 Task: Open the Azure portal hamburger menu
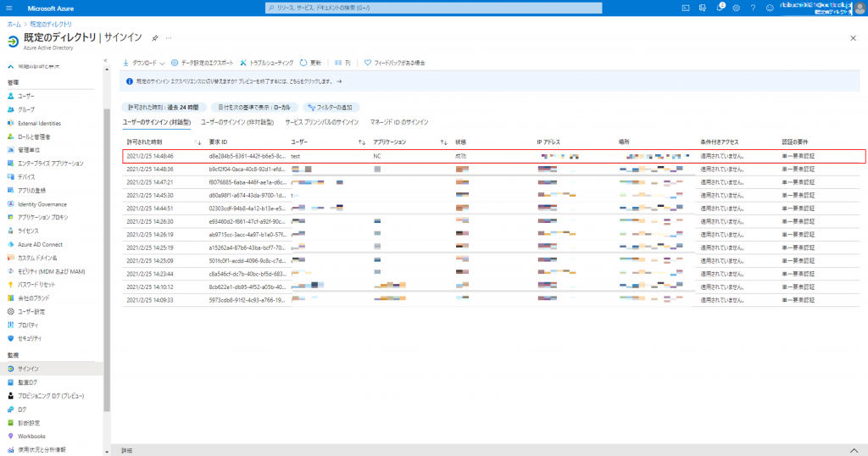(8, 8)
